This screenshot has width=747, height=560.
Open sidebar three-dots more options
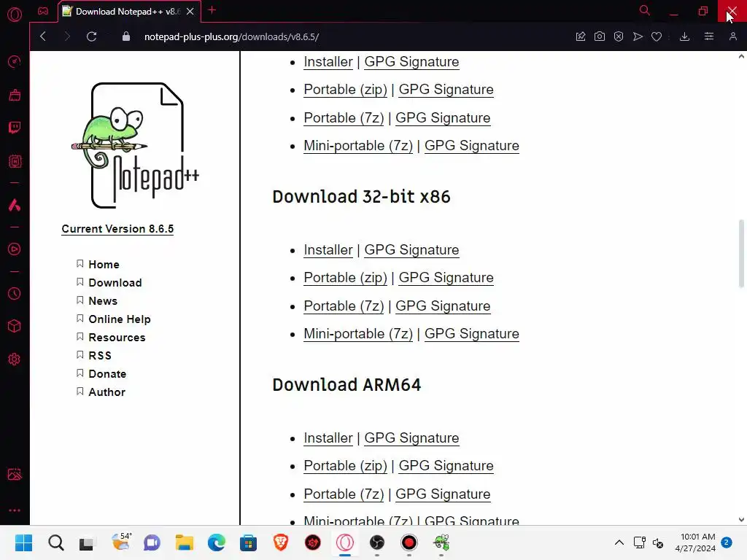pos(15,510)
